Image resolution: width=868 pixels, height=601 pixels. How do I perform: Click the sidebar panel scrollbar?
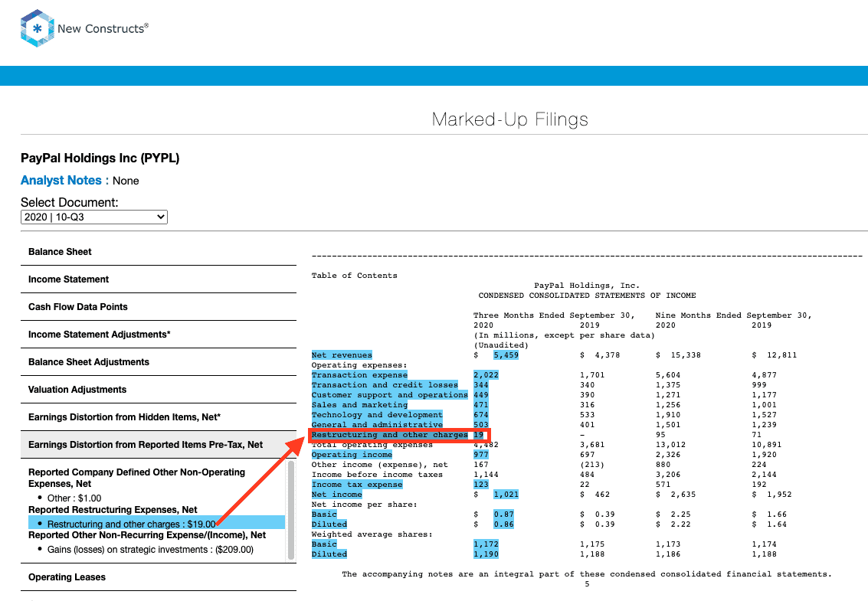[291, 510]
